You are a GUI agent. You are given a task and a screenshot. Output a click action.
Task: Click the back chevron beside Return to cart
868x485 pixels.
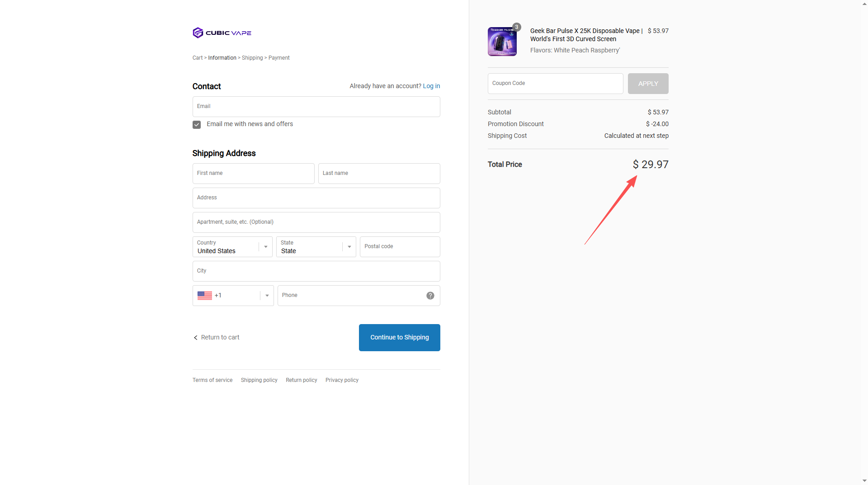click(195, 338)
